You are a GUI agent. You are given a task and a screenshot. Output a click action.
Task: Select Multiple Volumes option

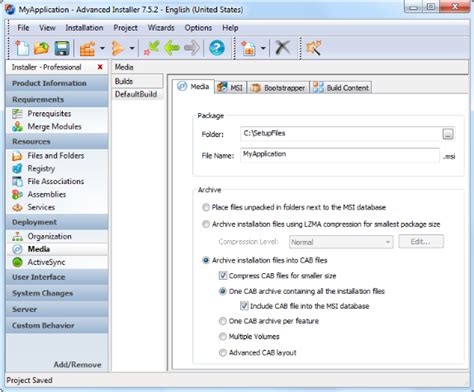pos(223,337)
